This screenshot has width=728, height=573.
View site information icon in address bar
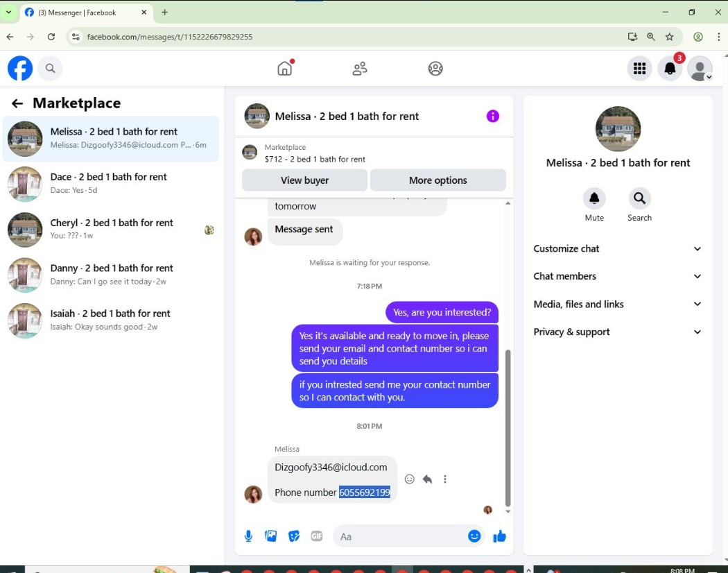coord(76,37)
